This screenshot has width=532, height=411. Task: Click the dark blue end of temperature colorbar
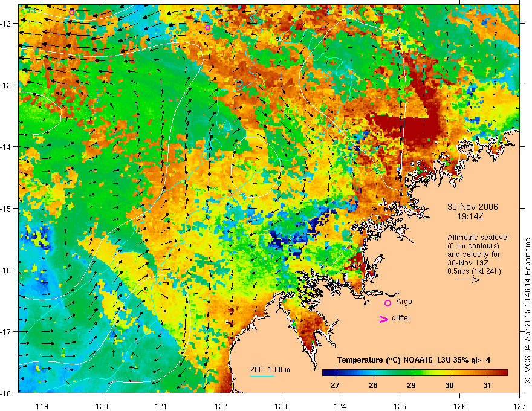click(x=328, y=373)
